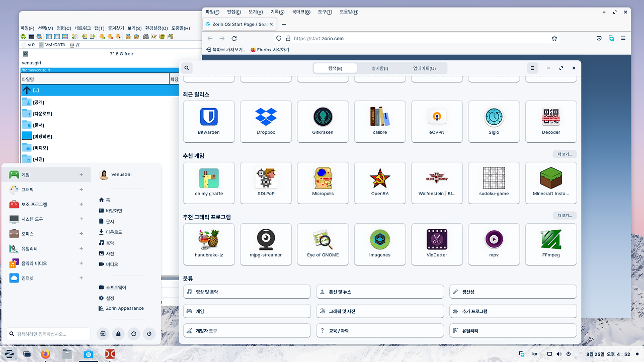Select the SDLPoP game card
This screenshot has height=362, width=644.
click(x=266, y=183)
